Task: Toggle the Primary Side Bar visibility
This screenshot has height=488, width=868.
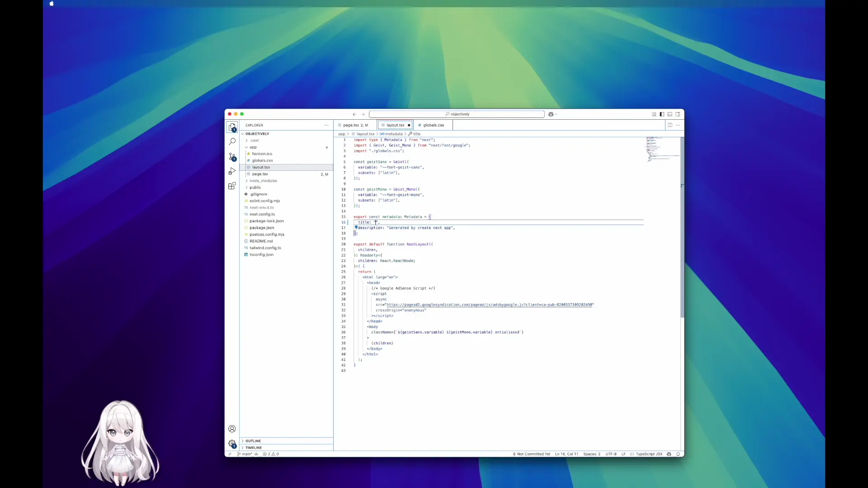Action: [662, 114]
